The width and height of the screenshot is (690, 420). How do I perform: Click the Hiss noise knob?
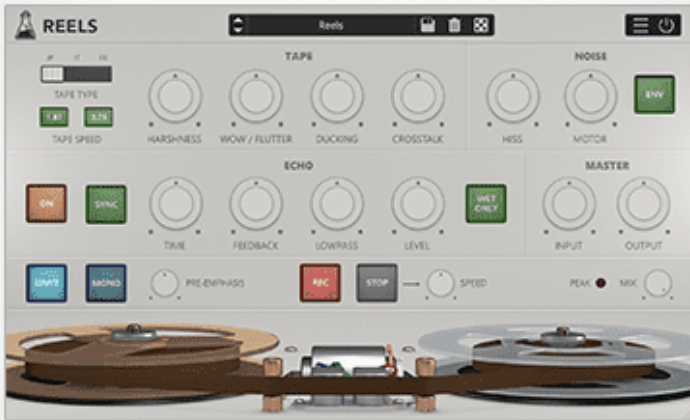[513, 96]
